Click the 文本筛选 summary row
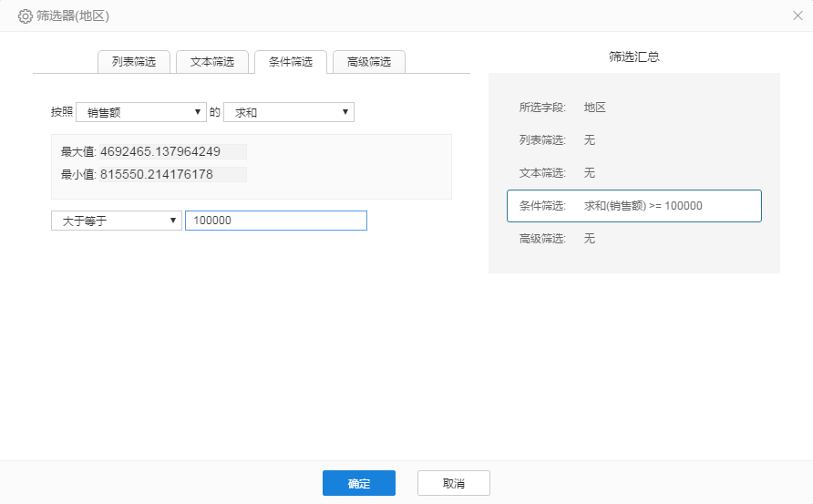 coord(633,173)
